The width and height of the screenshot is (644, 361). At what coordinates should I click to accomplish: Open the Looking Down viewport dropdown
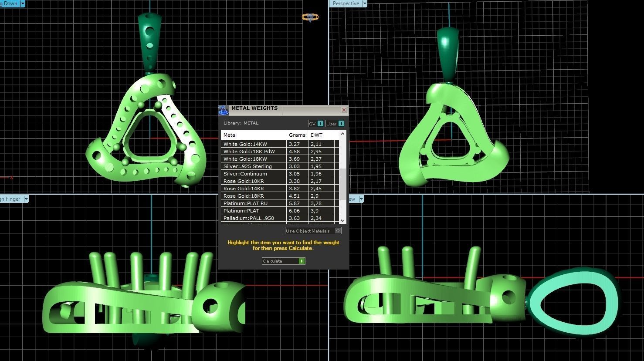(x=22, y=3)
